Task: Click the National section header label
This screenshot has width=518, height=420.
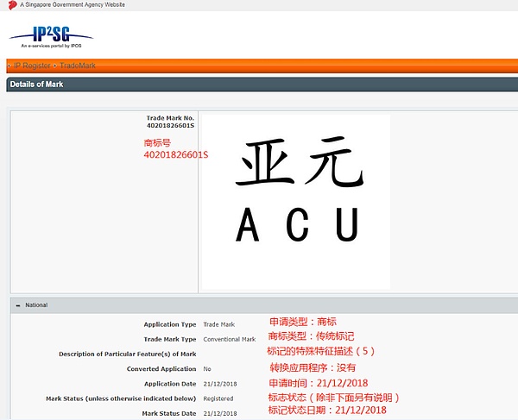Action: [36, 305]
